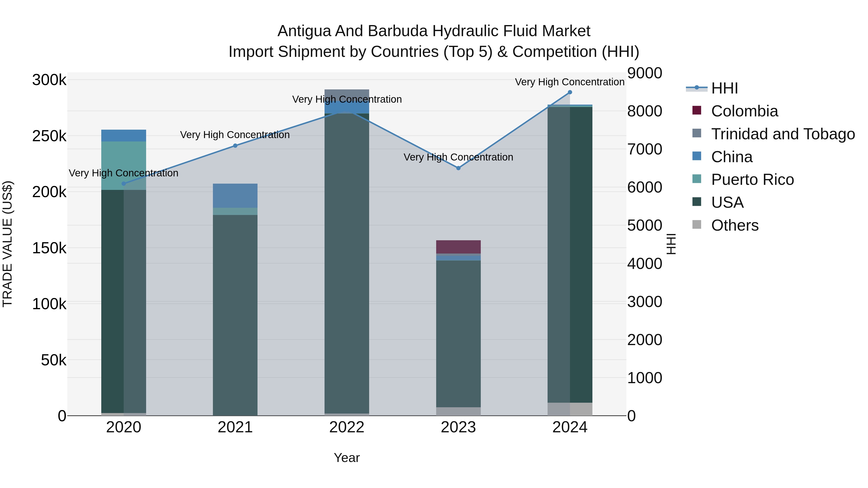Click the Others gray legend swatch

697,225
